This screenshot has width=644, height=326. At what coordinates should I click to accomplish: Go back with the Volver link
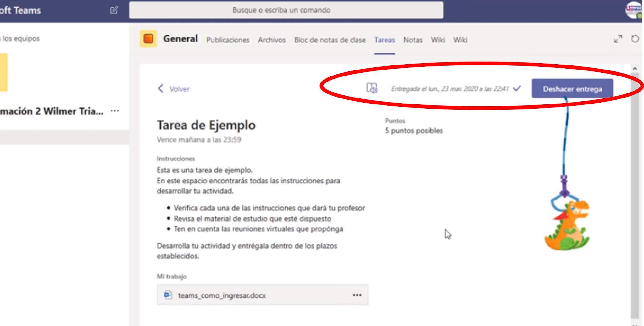tap(179, 89)
